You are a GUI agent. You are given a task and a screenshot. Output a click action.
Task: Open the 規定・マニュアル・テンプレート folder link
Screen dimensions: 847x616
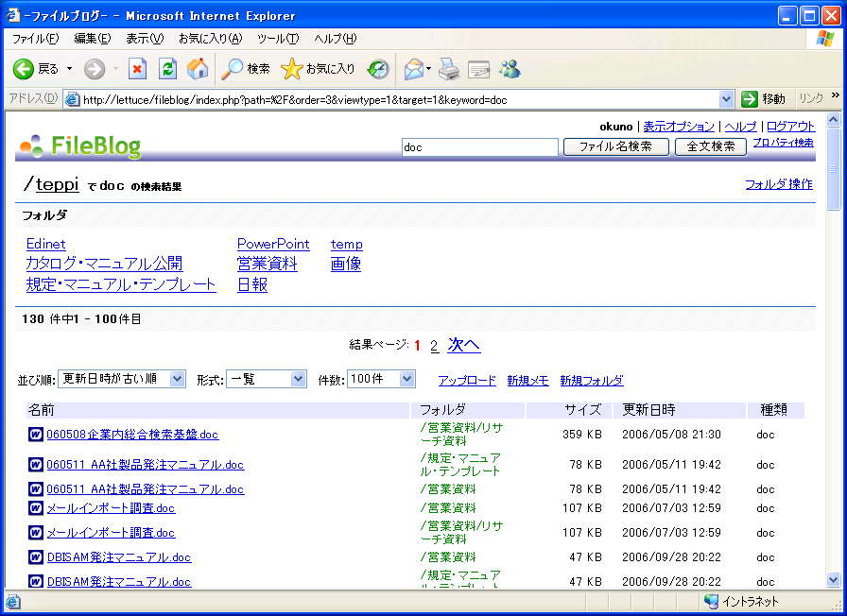[121, 284]
